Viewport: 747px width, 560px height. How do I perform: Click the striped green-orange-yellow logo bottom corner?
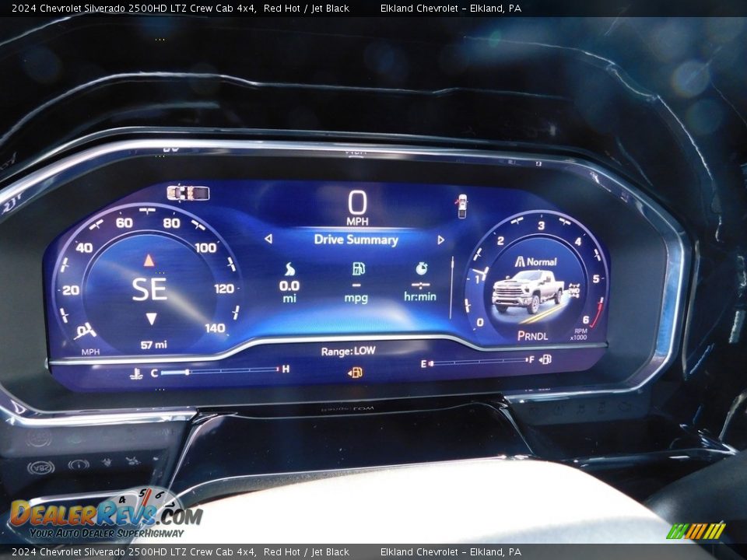(x=696, y=531)
